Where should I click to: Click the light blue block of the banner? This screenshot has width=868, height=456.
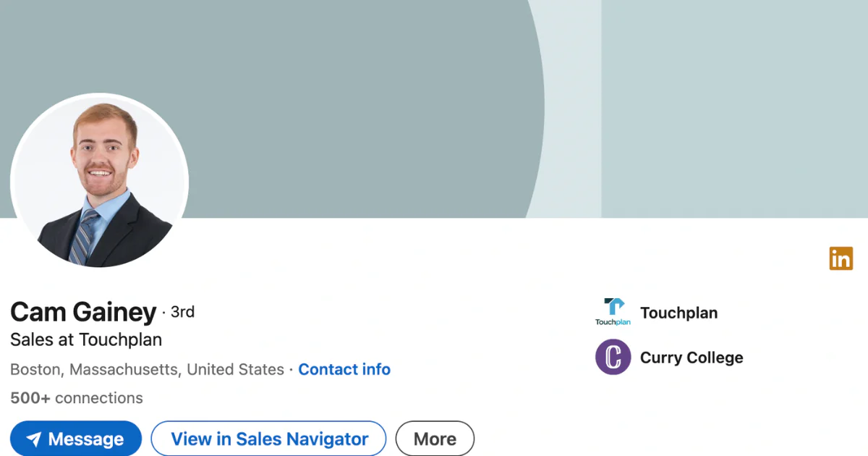coord(734,109)
